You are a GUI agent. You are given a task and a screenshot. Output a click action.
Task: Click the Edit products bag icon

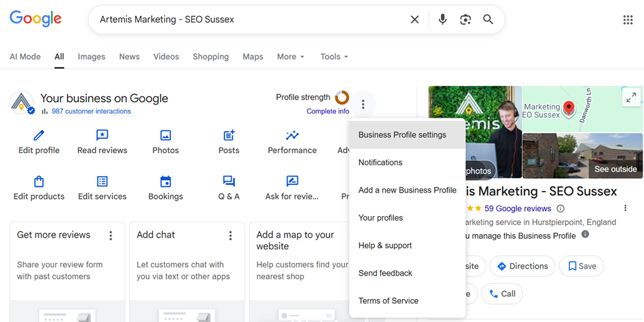[39, 181]
